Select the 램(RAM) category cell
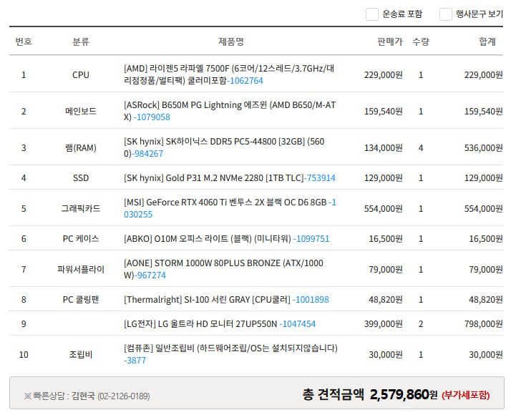The width and height of the screenshot is (516, 420). click(x=81, y=148)
